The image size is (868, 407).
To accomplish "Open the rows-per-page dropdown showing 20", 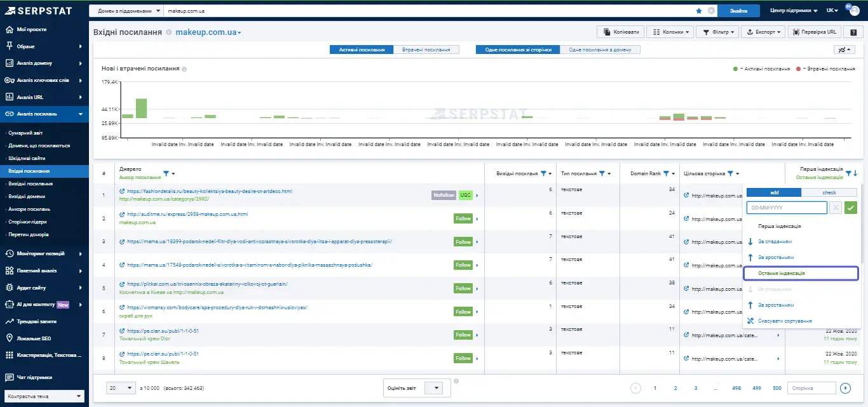I will [x=121, y=388].
